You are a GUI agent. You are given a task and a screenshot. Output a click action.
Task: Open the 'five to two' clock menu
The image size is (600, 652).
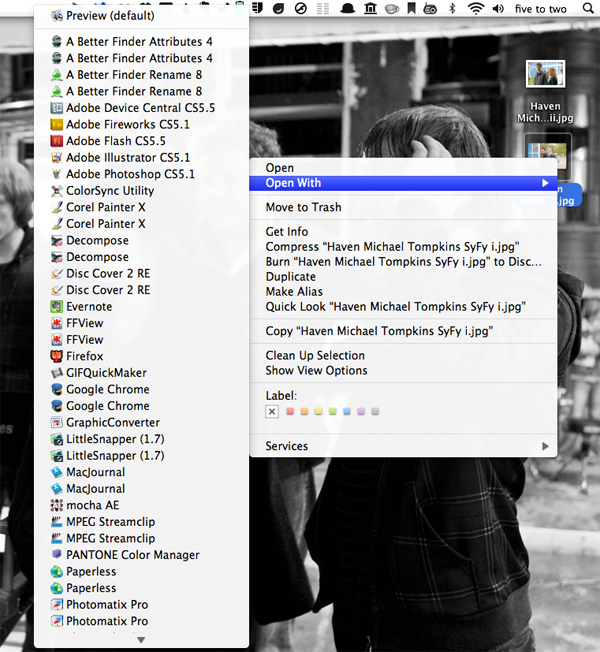coord(541,9)
